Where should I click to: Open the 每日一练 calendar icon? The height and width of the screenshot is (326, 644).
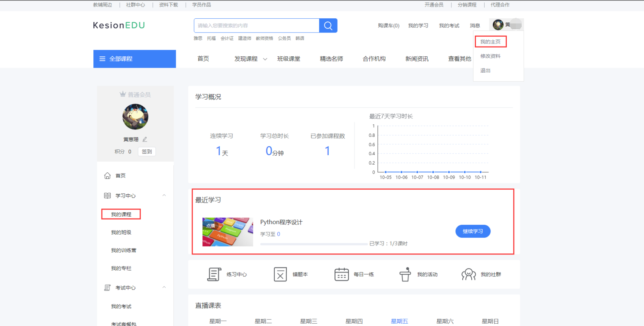pyautogui.click(x=342, y=274)
